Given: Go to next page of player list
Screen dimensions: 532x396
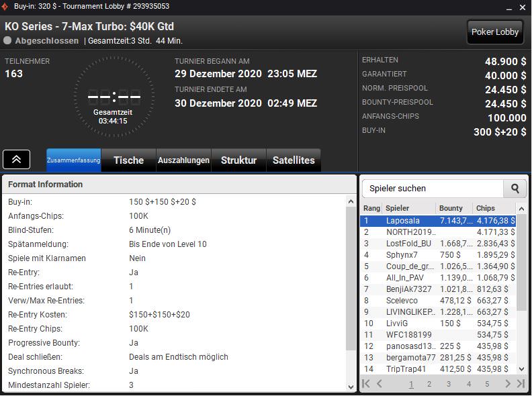Looking at the screenshot, I should [506, 384].
